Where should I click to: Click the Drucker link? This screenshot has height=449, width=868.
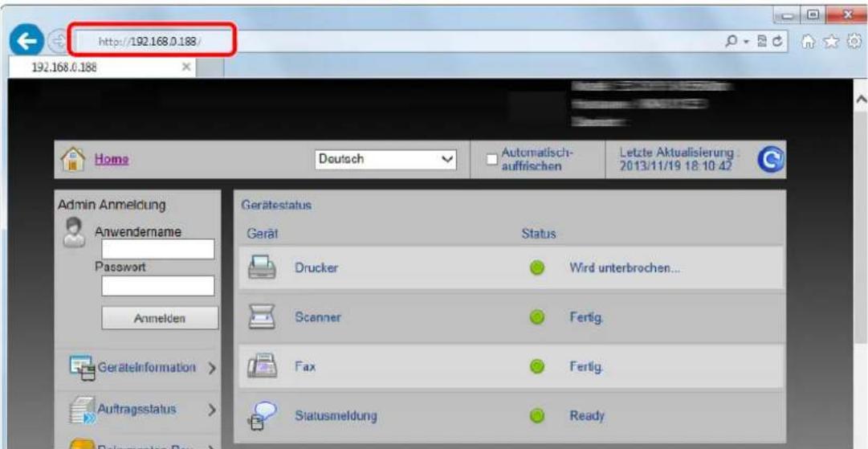point(316,268)
